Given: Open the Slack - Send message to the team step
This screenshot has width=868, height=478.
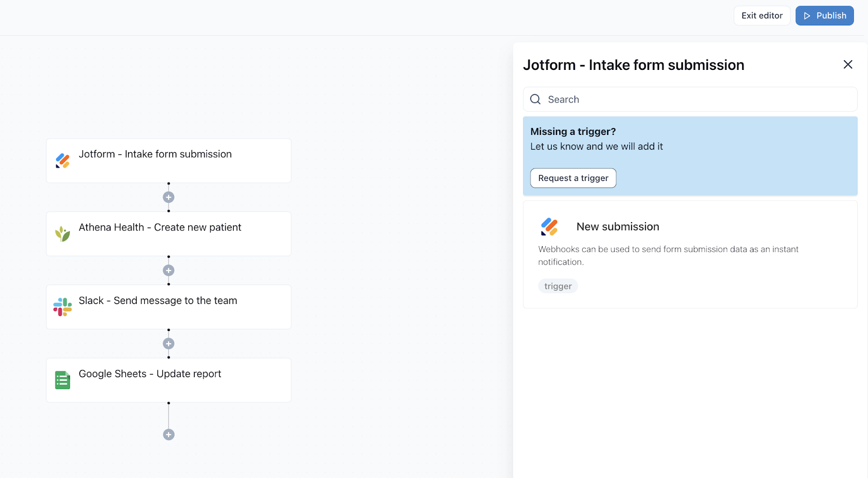Looking at the screenshot, I should coord(169,307).
